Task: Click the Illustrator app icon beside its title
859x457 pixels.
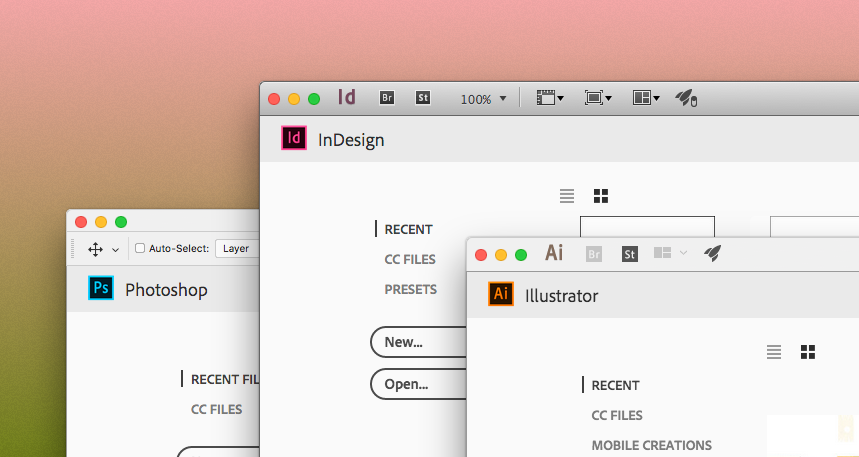Action: pos(501,293)
